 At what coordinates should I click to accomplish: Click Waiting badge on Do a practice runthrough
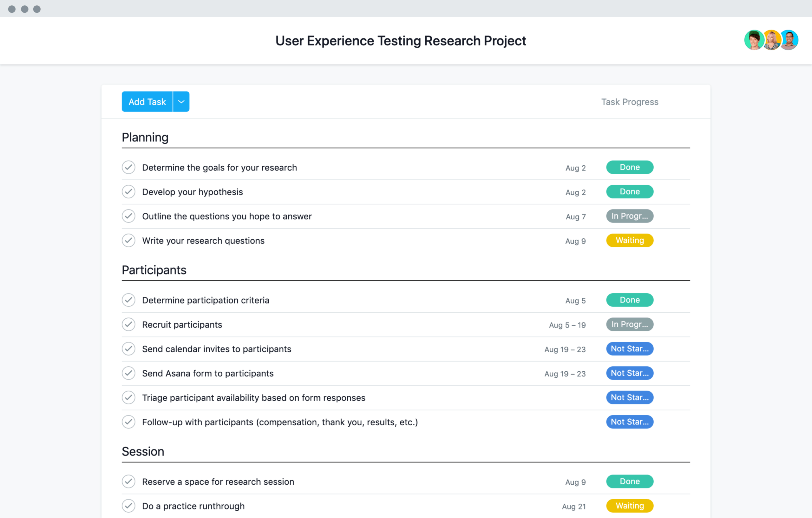[x=629, y=505]
